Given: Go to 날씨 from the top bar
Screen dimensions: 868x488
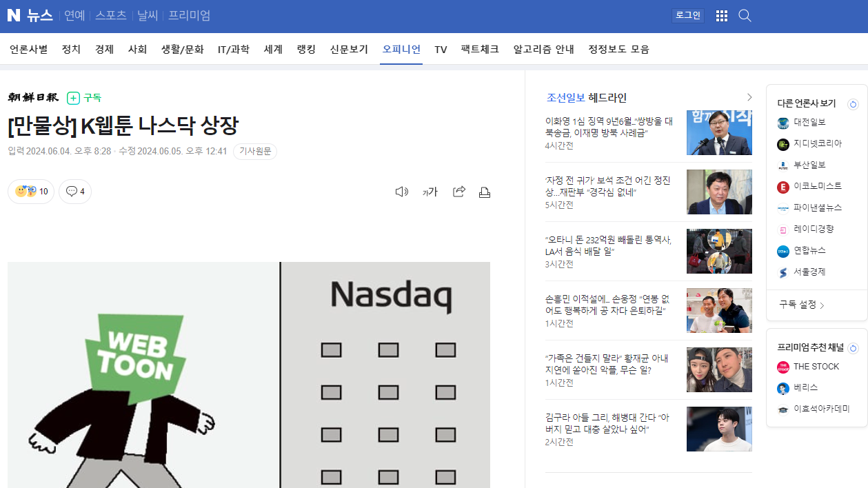Looking at the screenshot, I should (x=147, y=15).
